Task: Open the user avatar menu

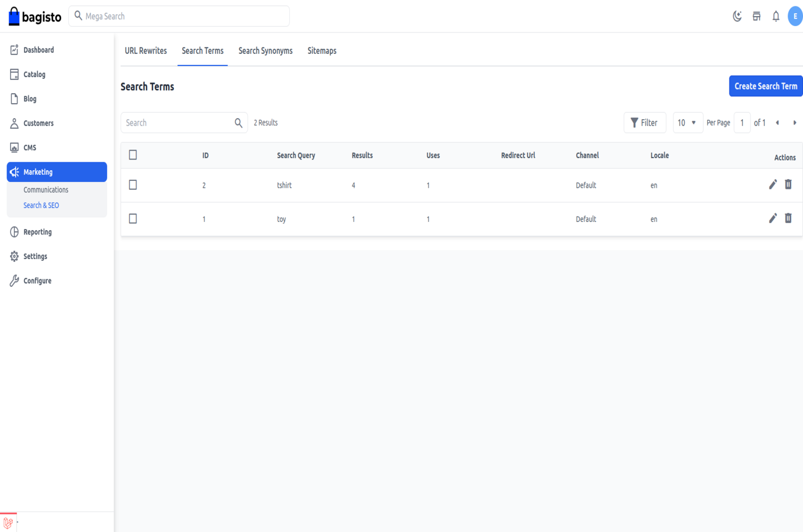Action: click(794, 16)
